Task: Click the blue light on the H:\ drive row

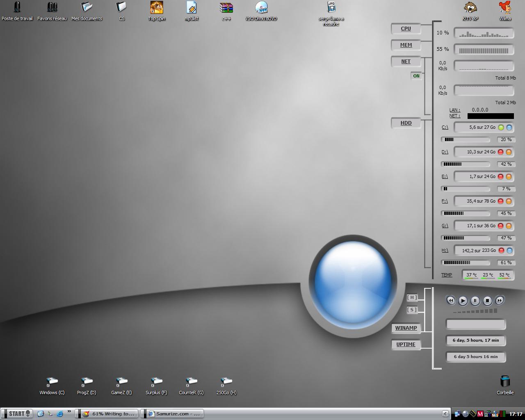Action: pyautogui.click(x=509, y=251)
